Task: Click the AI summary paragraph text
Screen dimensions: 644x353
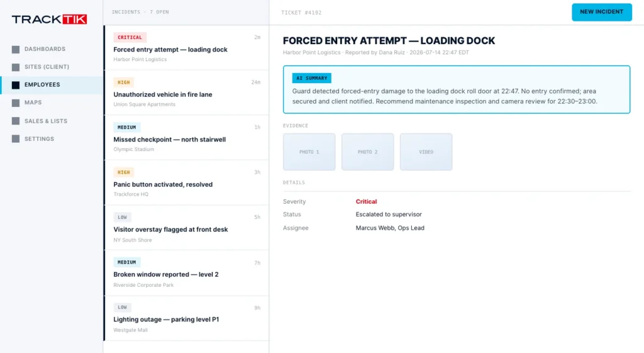Action: coord(445,96)
